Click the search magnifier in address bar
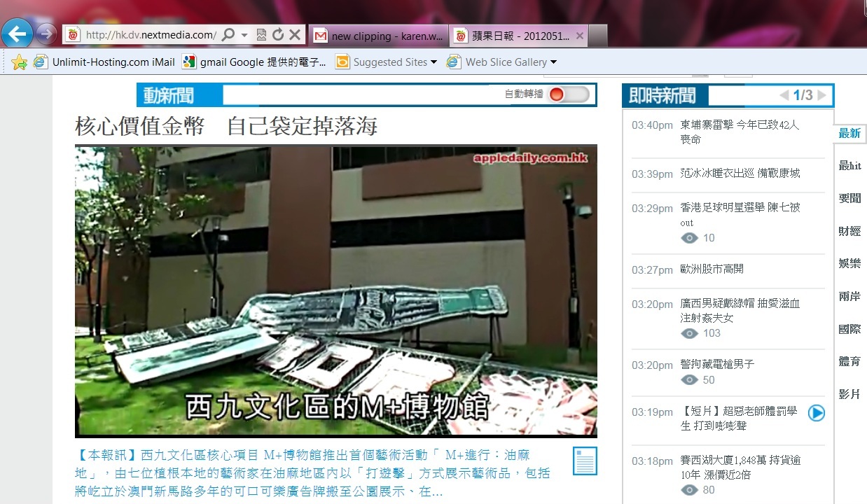Viewport: 867px width, 504px height. (x=228, y=35)
